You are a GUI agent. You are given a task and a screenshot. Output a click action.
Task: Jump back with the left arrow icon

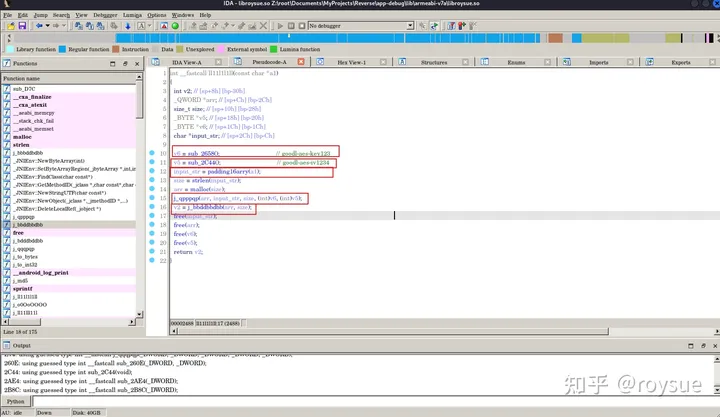(x=39, y=26)
